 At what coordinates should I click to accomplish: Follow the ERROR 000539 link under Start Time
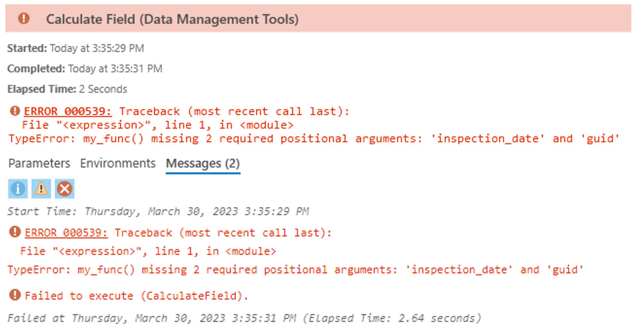click(66, 233)
